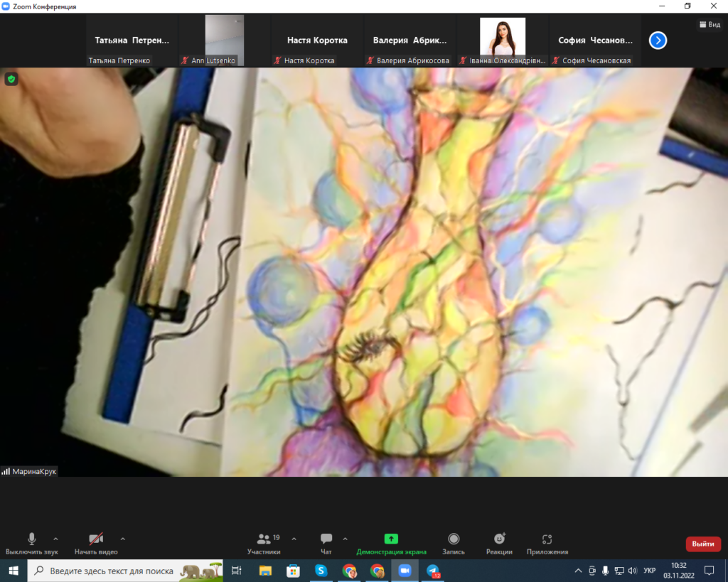Open the Chat panel

[x=326, y=539]
